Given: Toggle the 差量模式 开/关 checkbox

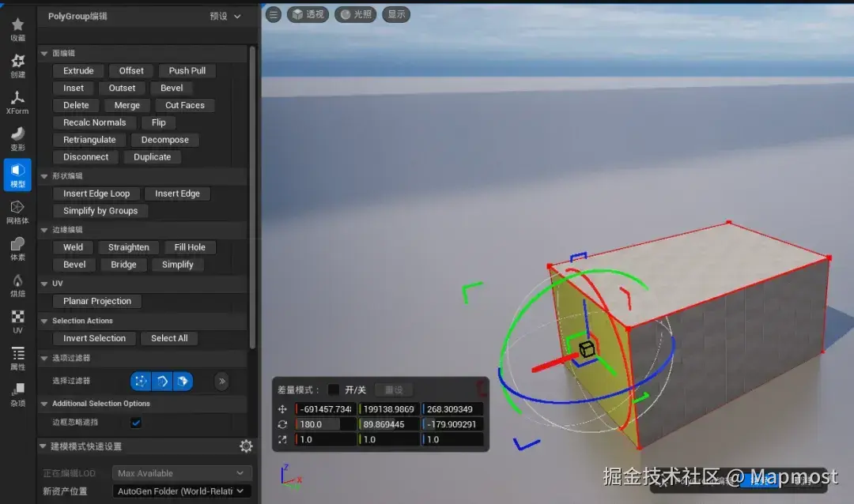Looking at the screenshot, I should (334, 389).
